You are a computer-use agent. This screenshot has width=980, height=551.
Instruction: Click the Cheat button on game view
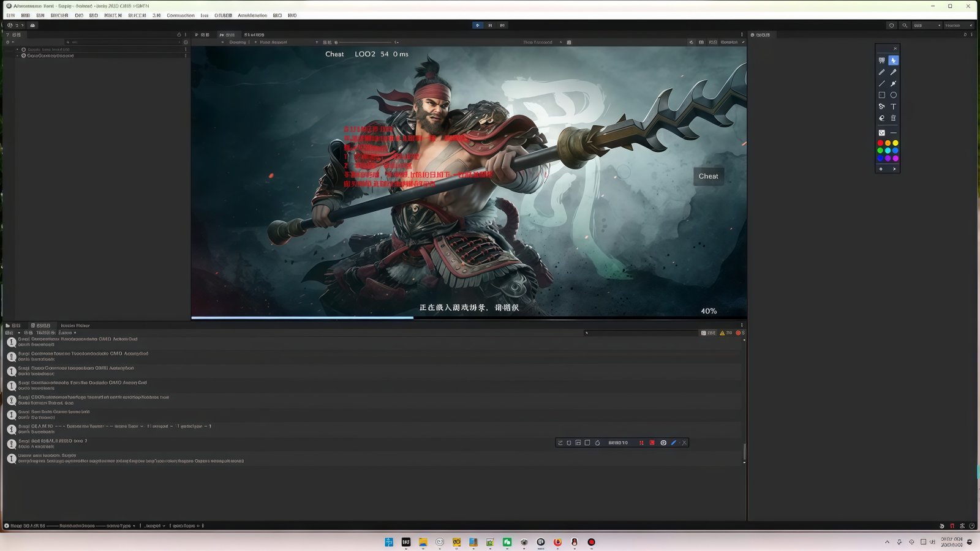[x=708, y=176]
